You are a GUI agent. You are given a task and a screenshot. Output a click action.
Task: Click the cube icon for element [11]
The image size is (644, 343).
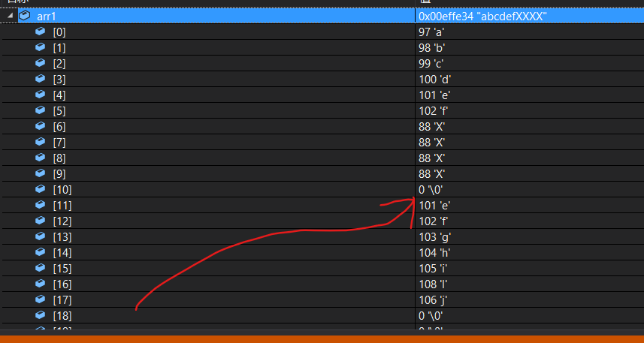tap(41, 204)
